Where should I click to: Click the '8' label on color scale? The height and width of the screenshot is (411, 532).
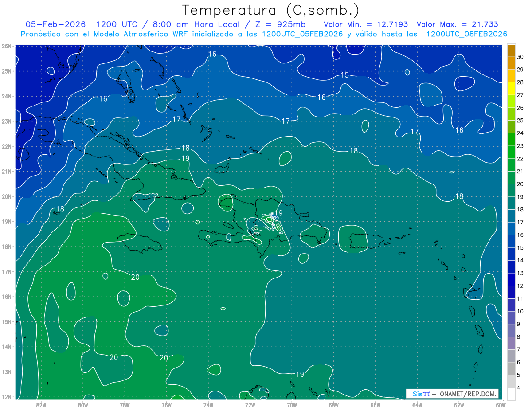click(519, 337)
